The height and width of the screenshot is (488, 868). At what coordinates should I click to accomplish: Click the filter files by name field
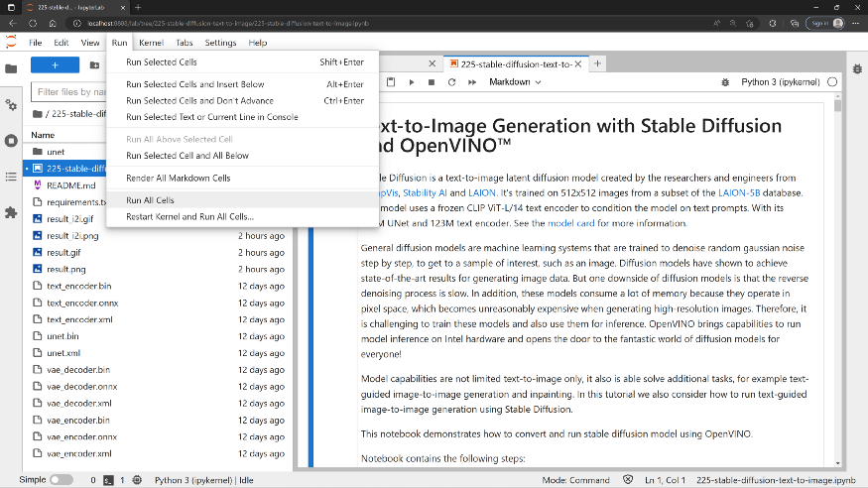coord(69,91)
